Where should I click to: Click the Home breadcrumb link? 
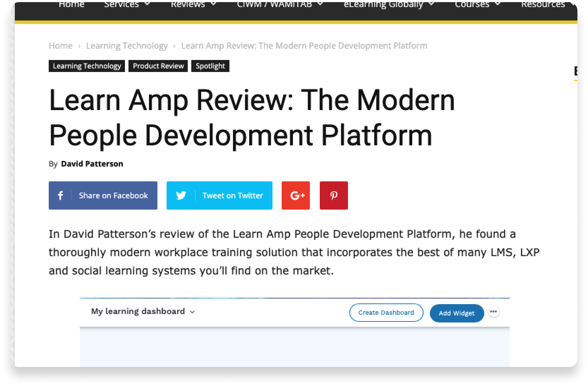point(60,46)
